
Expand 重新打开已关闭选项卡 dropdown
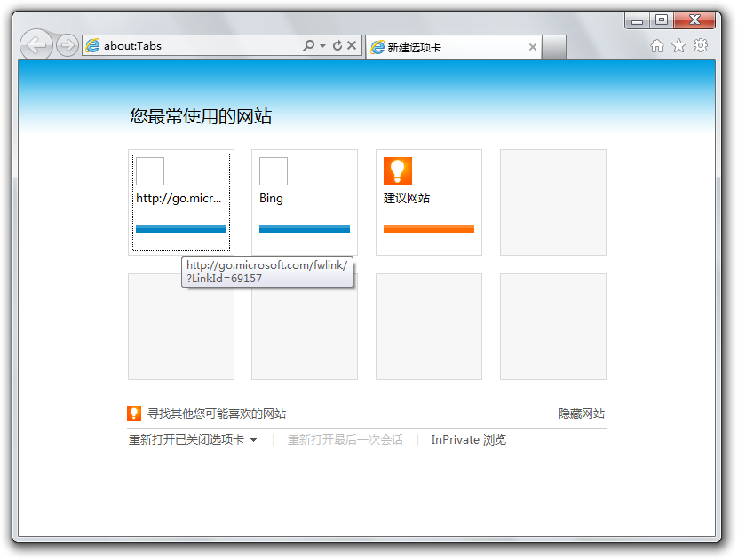(x=193, y=439)
